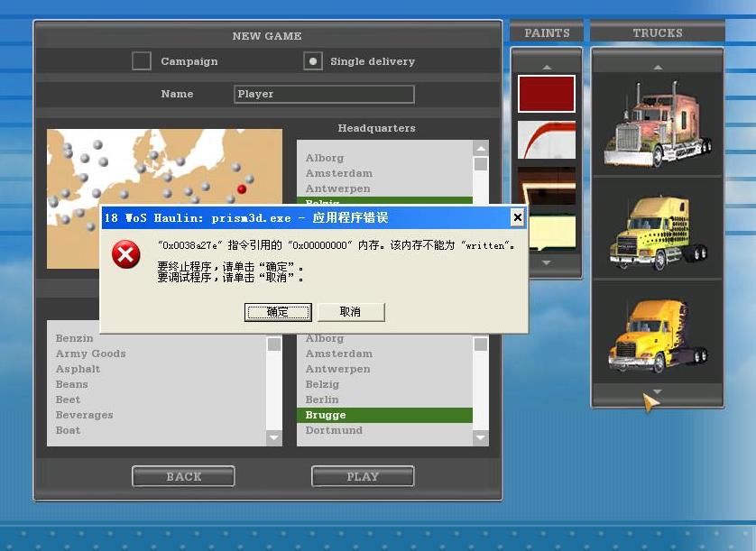Select Army Goods in cargo list
Viewport: 756px width, 551px height.
(91, 354)
